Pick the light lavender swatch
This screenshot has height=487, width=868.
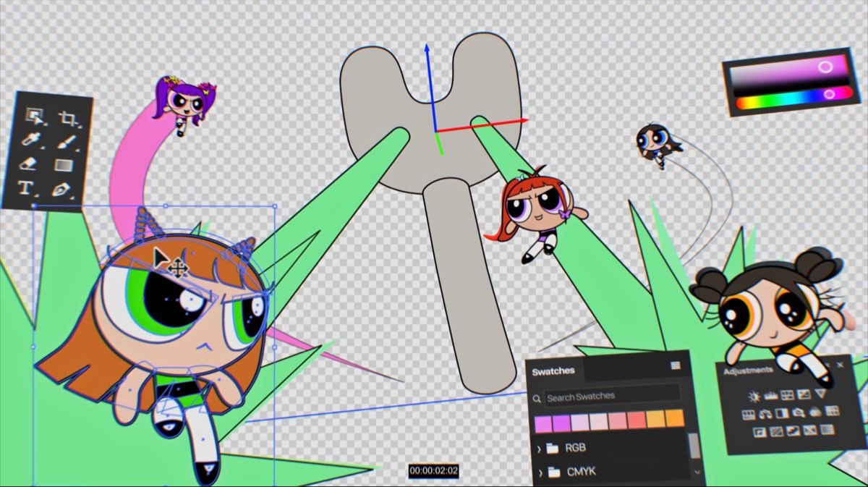coord(580,423)
